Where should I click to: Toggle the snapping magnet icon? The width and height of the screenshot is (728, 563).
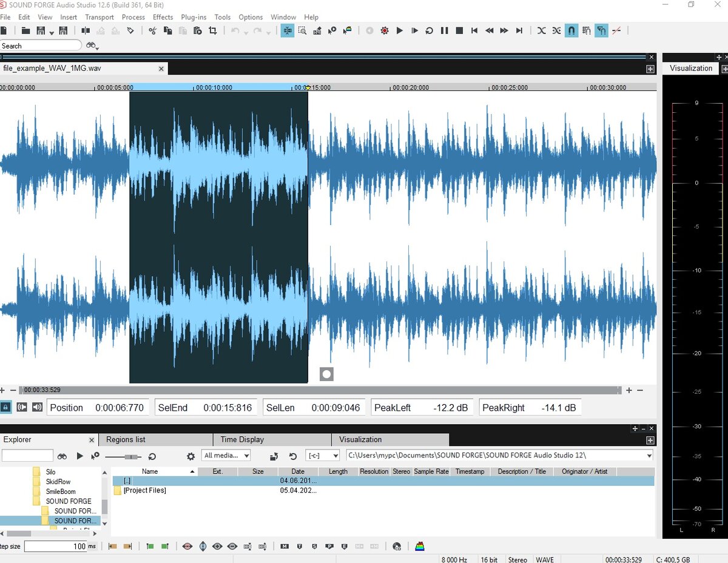click(571, 30)
